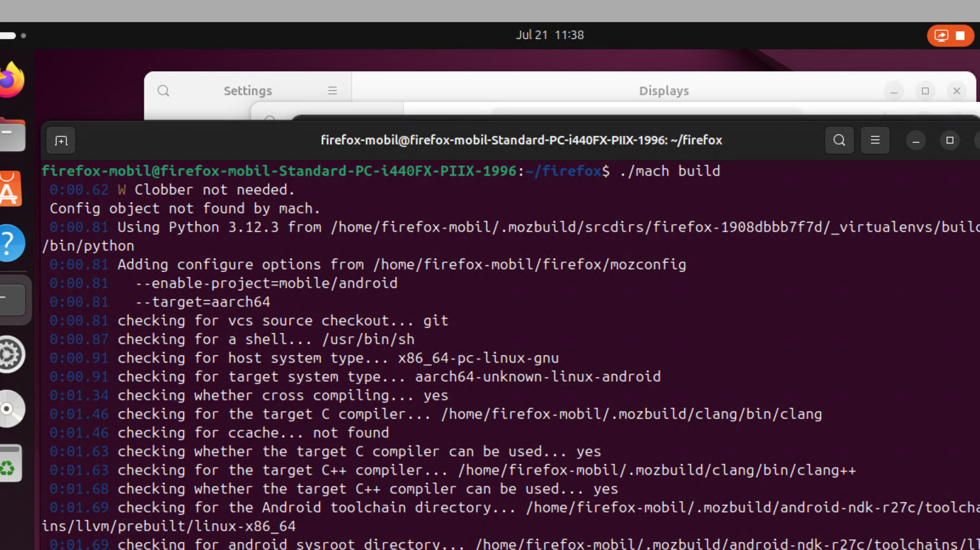
Task: Click the 'Clobber not needed.' line
Action: click(x=215, y=190)
